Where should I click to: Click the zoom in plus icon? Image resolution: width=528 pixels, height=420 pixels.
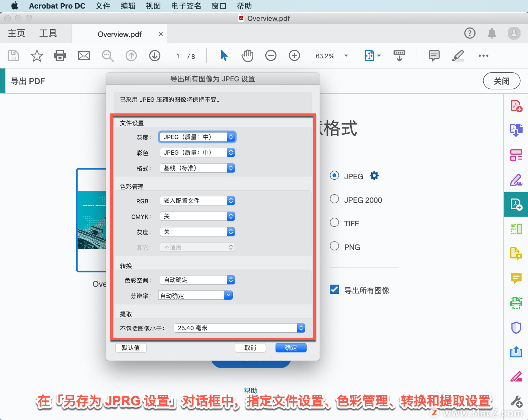294,56
